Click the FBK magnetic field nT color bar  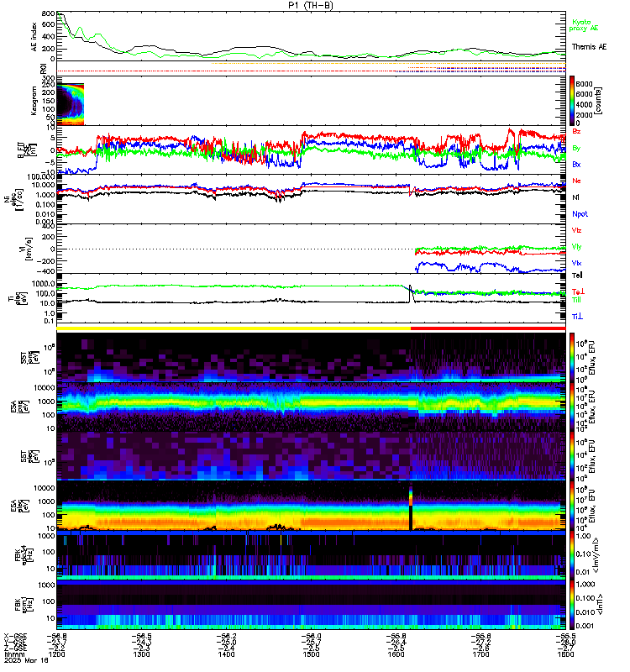(x=572, y=605)
